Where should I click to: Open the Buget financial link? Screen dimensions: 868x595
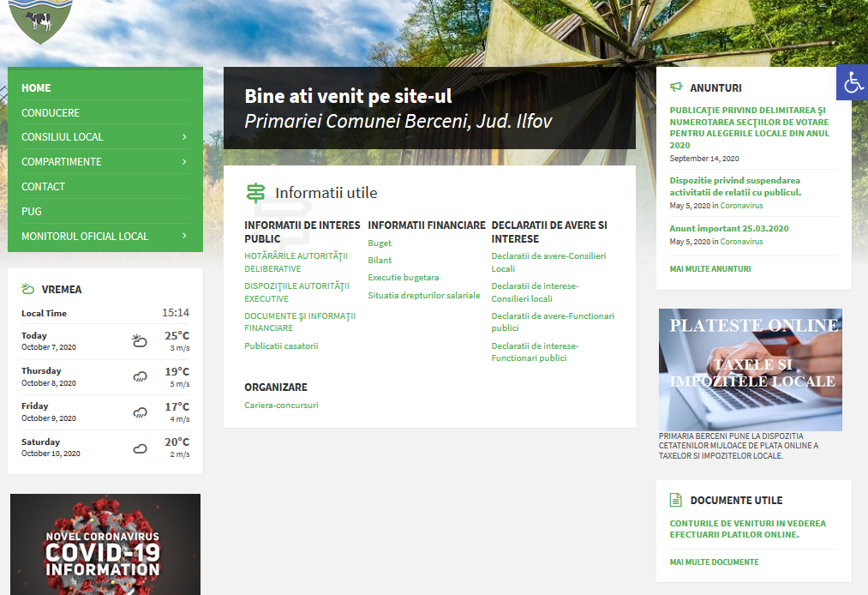pos(380,243)
